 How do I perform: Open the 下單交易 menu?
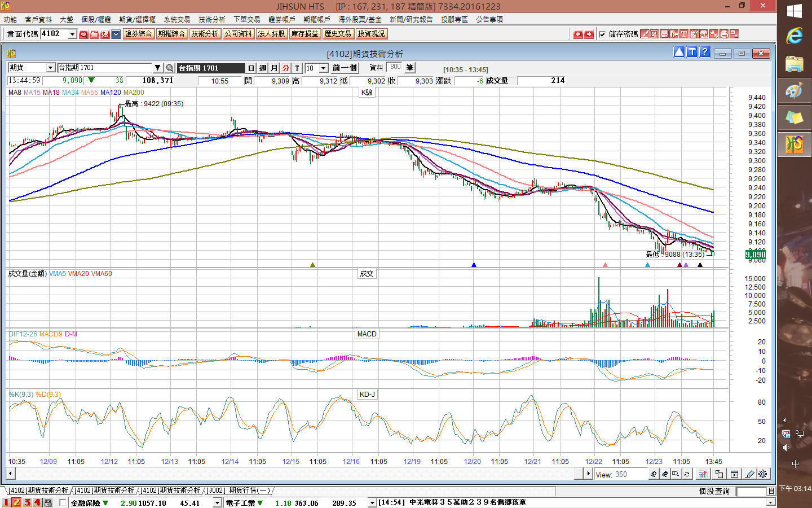(247, 19)
